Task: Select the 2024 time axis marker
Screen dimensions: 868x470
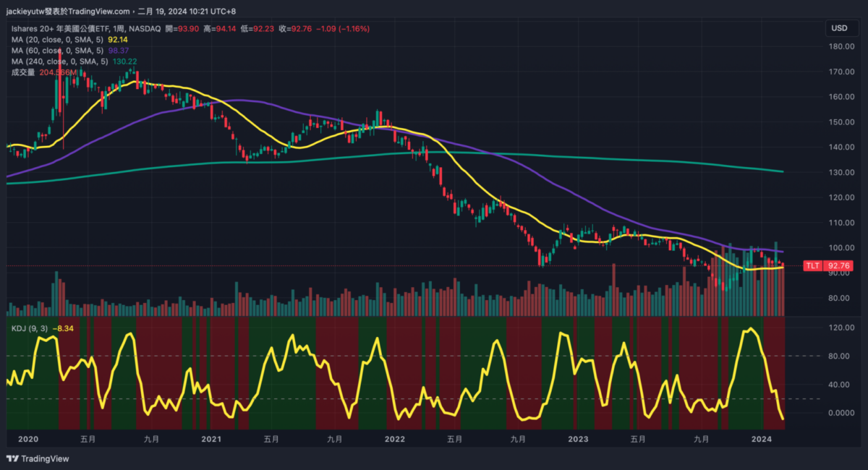Action: 762,439
